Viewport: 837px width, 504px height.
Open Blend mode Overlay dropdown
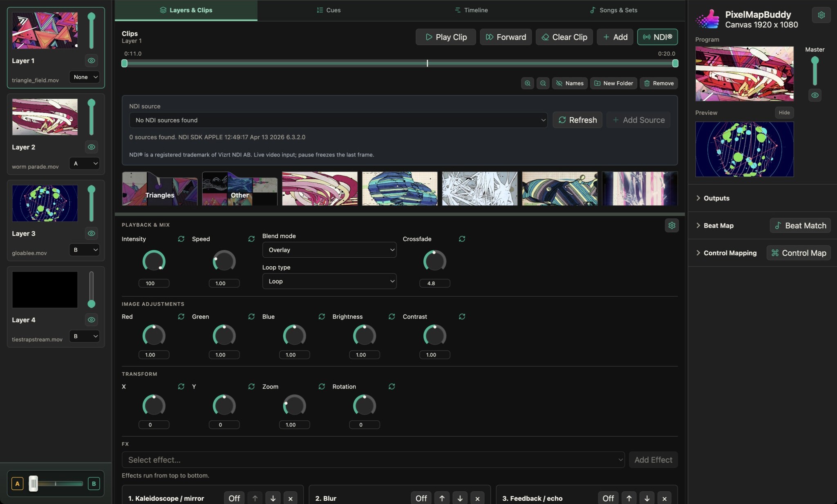[329, 250]
